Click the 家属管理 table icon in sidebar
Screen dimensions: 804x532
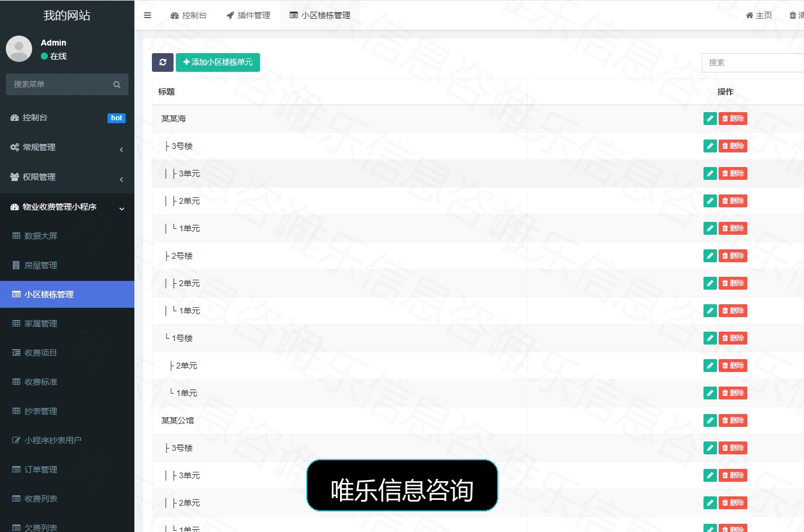coord(16,324)
